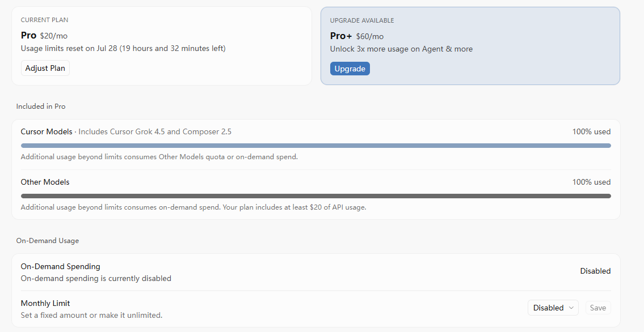Click the Cursor Models row label

pyautogui.click(x=47, y=131)
